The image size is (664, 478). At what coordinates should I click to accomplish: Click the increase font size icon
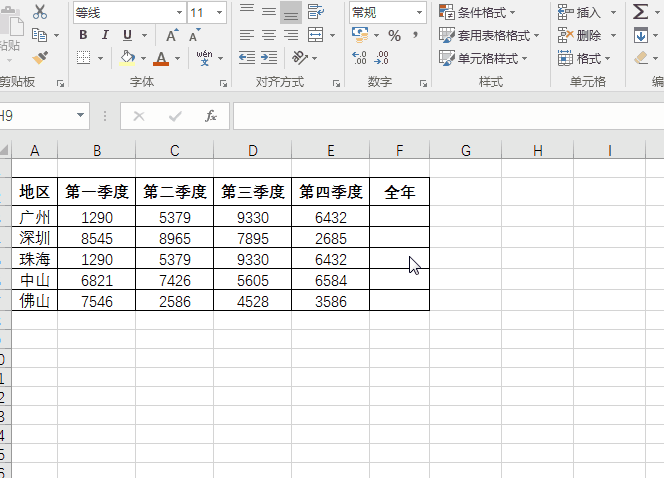pyautogui.click(x=170, y=35)
